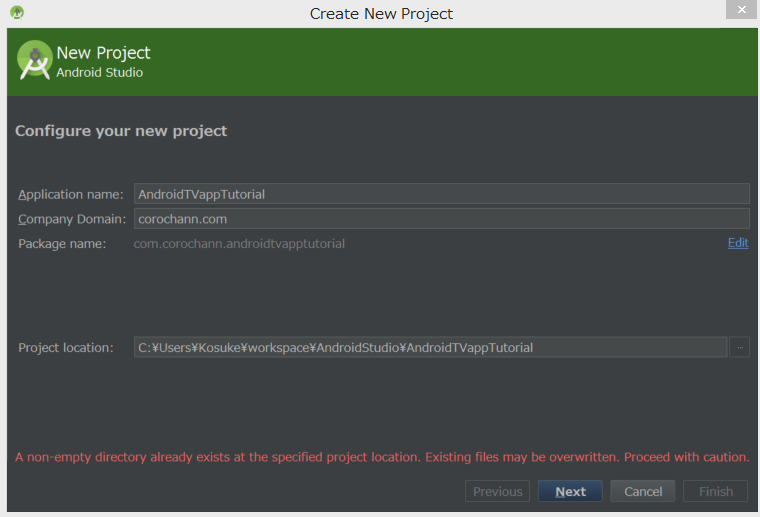Focus the Project location path field
This screenshot has height=517, width=760.
pos(430,347)
